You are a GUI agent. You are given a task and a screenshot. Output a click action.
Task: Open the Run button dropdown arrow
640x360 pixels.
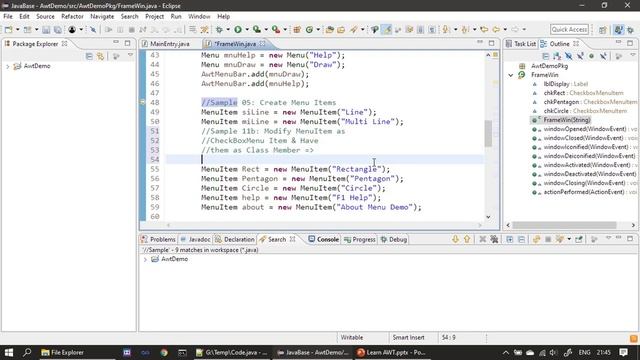247,29
